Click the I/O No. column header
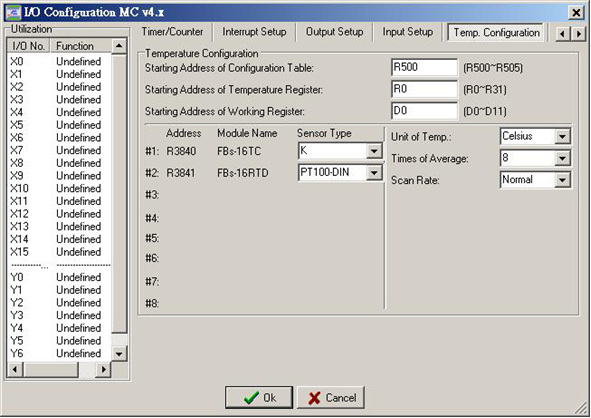Screen dimensions: 591x418 pyautogui.click(x=29, y=46)
